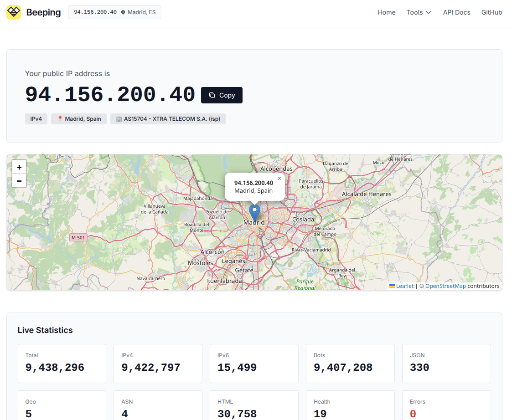The width and height of the screenshot is (512, 420).
Task: Select the IPv4 badge under the IP address
Action: (36, 118)
